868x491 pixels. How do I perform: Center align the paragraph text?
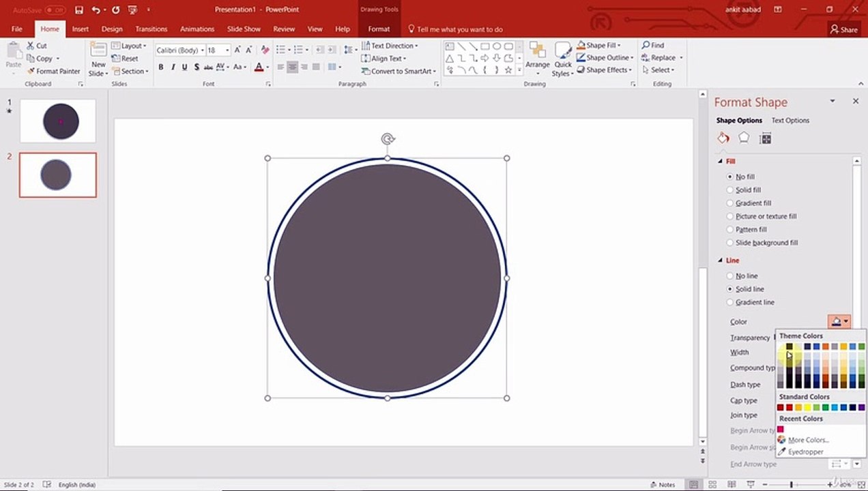[292, 67]
